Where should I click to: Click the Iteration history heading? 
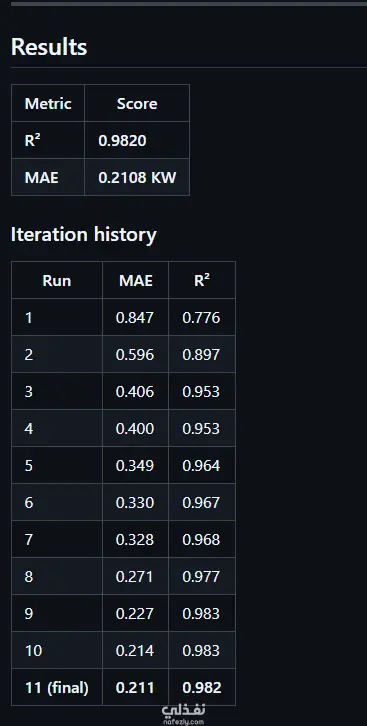[x=83, y=234]
